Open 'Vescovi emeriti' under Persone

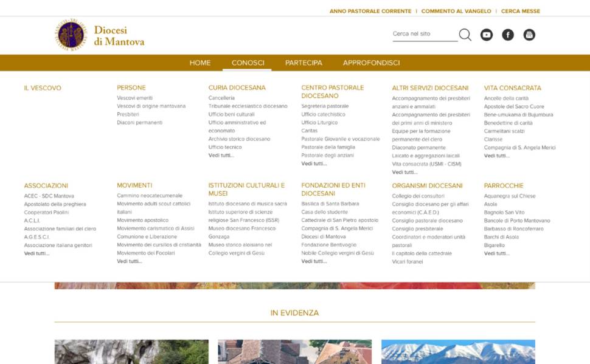coord(134,98)
